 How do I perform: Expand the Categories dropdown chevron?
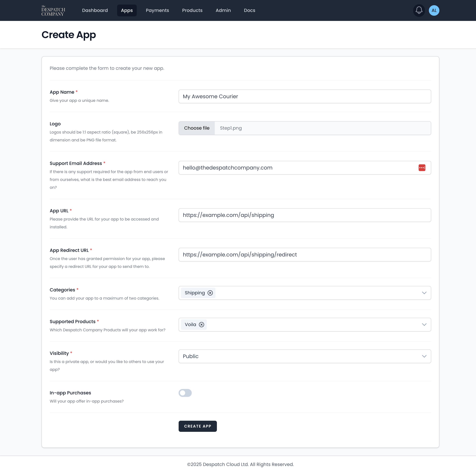click(x=424, y=293)
